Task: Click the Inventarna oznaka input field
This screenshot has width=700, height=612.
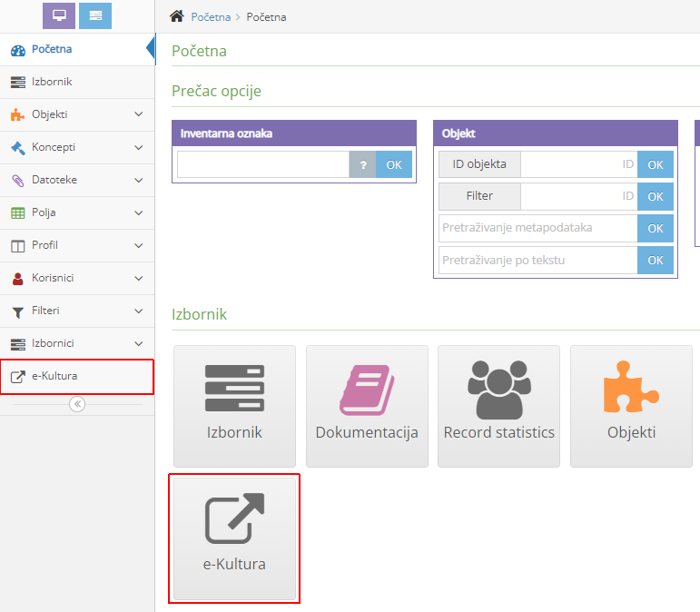Action: (x=263, y=164)
